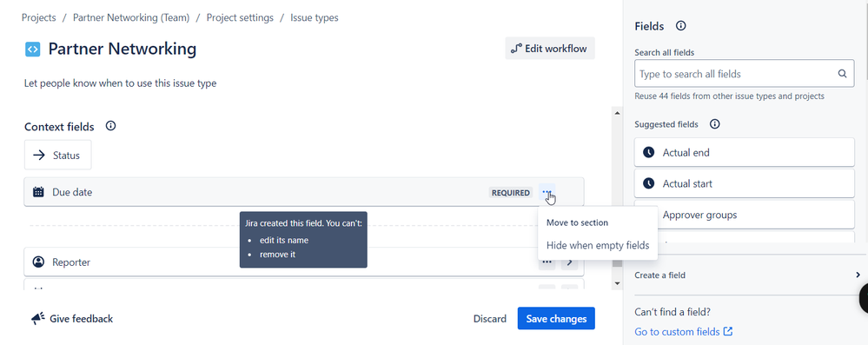
Task: Click the scroll down arrow of the fields list
Action: (x=617, y=284)
